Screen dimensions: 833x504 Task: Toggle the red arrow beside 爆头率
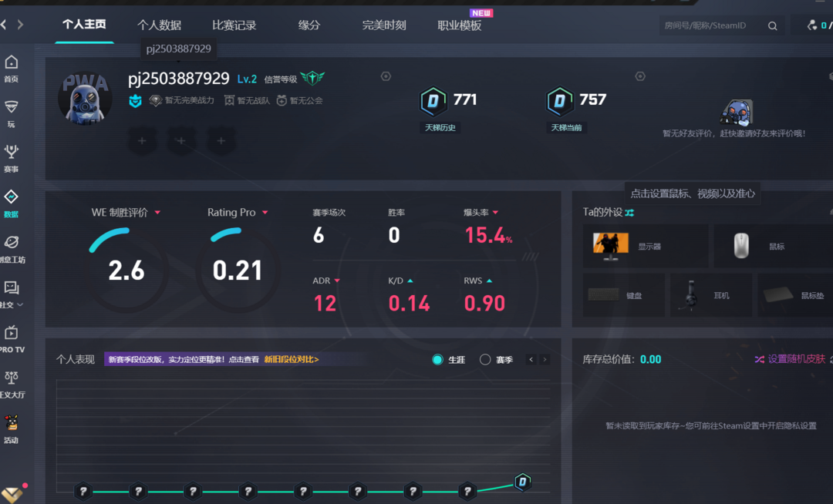click(x=495, y=213)
